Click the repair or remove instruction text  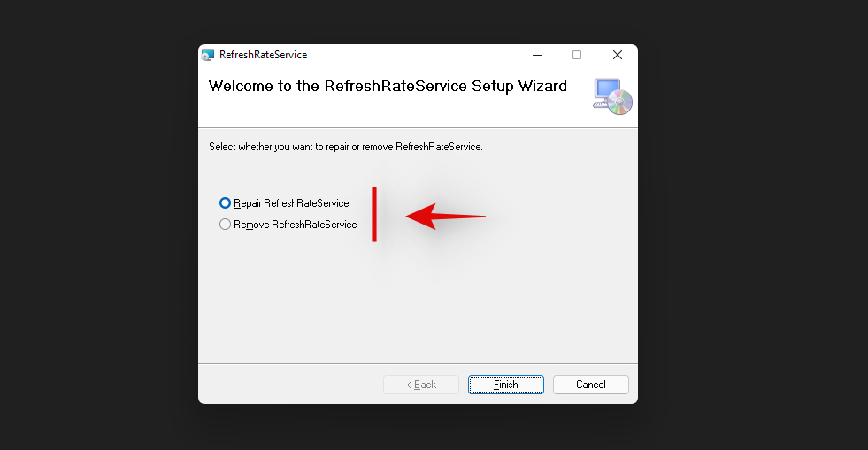[346, 147]
